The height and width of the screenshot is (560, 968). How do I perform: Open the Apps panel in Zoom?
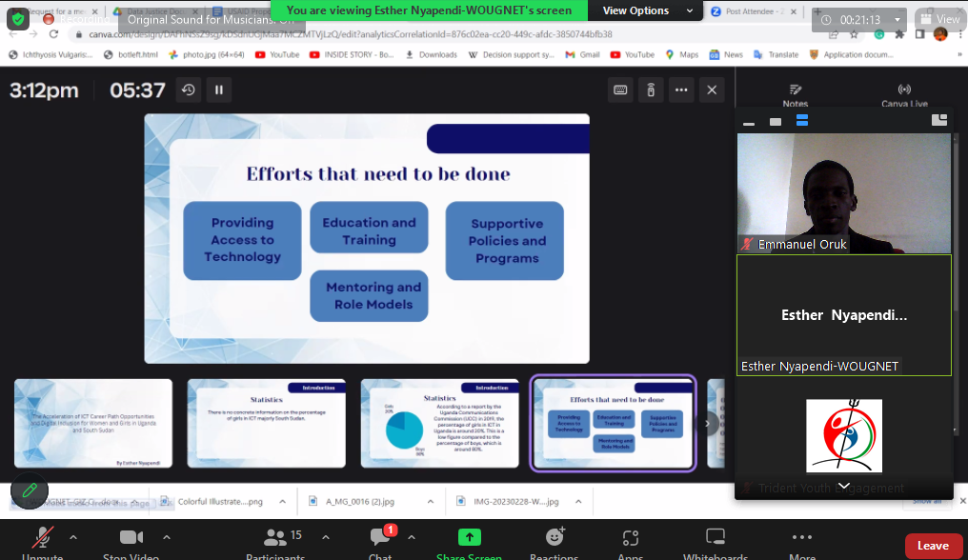(630, 542)
